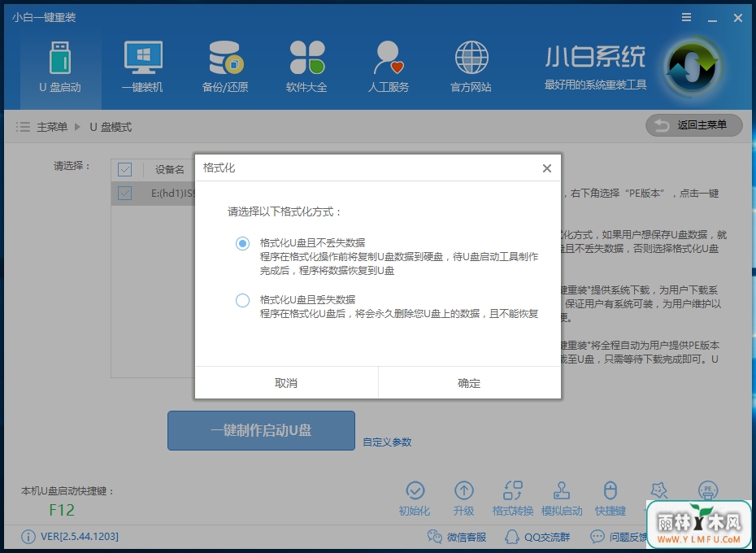Select 格式化U盘且丢失数据 radio option

tap(242, 300)
